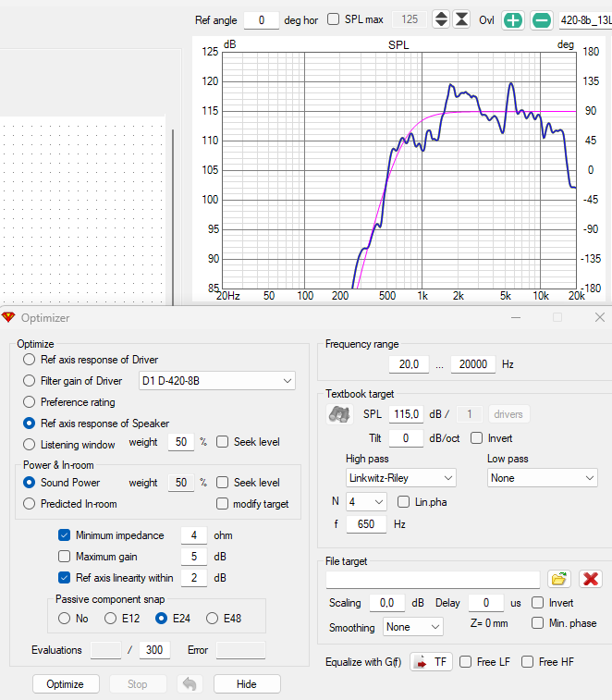Select No passive component snap
This screenshot has height=700, width=612.
pos(65,619)
